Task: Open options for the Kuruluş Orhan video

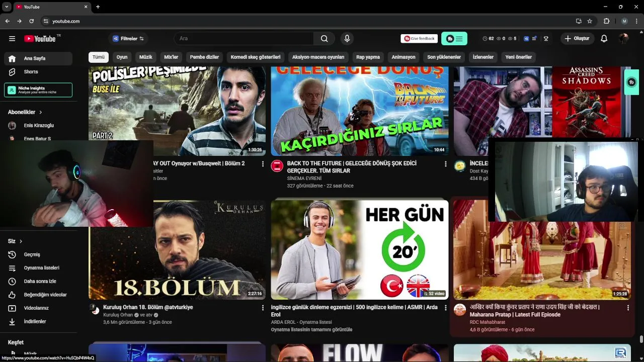Action: tap(263, 307)
